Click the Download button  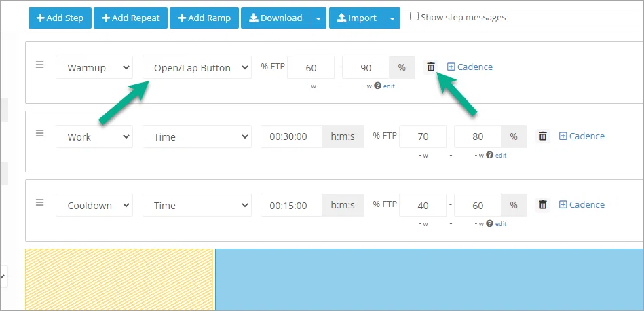pos(276,18)
